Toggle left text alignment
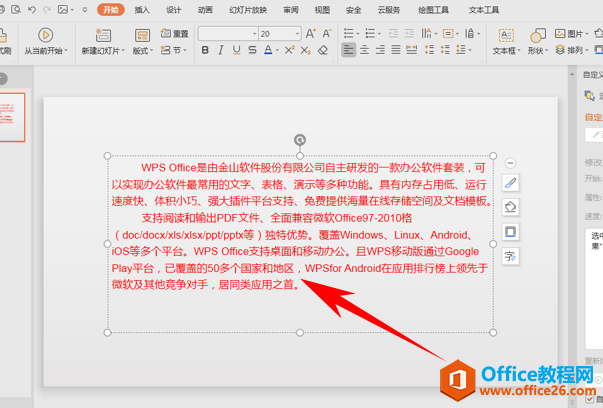 coord(350,50)
